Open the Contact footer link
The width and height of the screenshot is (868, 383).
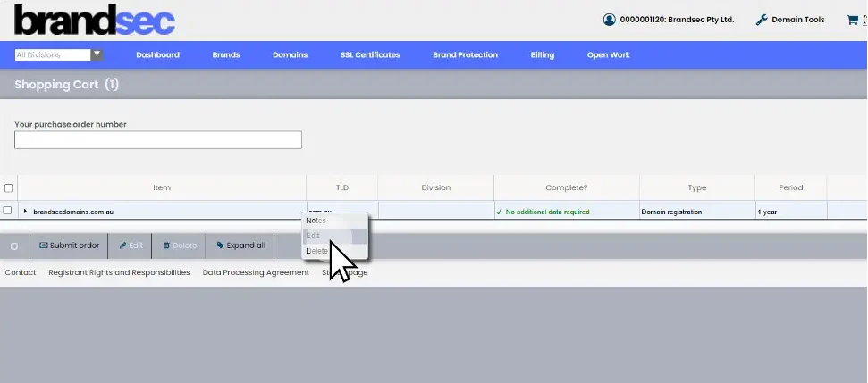coord(21,272)
